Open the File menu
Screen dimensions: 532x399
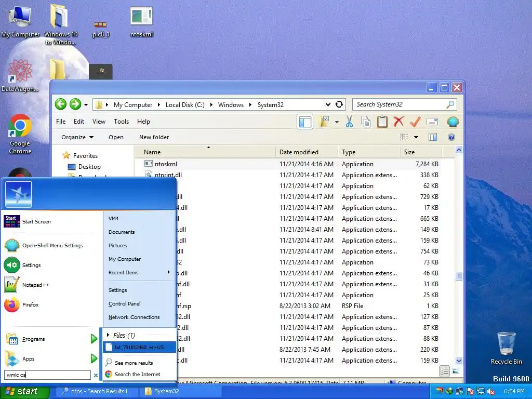click(x=61, y=122)
